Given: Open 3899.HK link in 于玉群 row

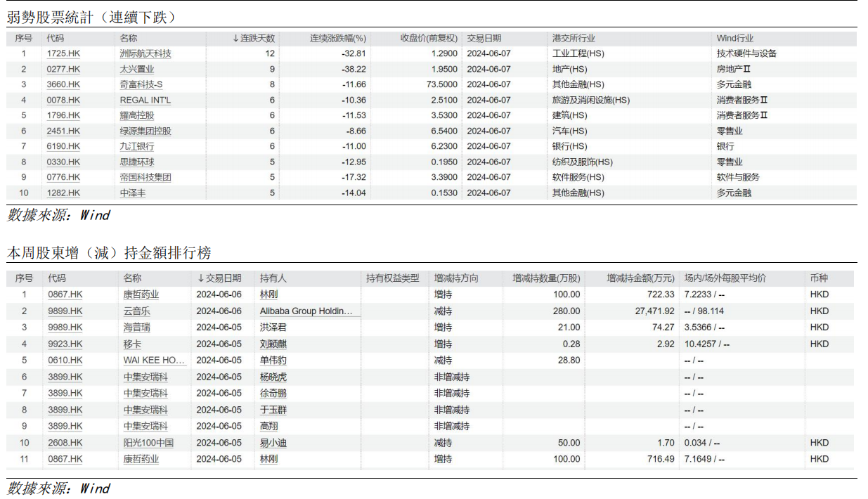Looking at the screenshot, I should [x=65, y=410].
